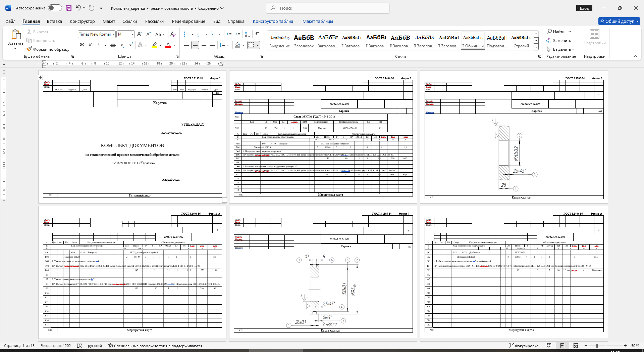Switch to the Рецензирование tab
The height and width of the screenshot is (352, 644).
tap(189, 21)
